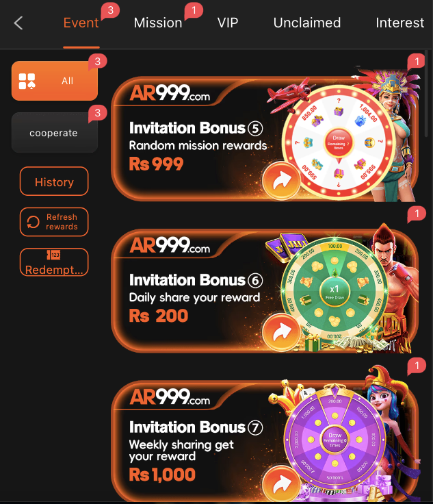The image size is (433, 504).
Task: Switch to the Mission tab
Action: click(158, 23)
